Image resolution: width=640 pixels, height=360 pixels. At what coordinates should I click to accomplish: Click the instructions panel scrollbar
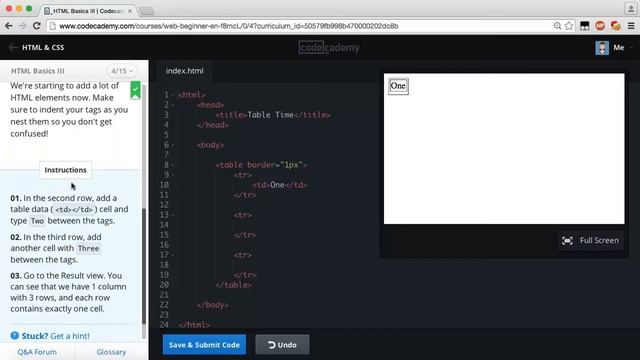click(144, 267)
